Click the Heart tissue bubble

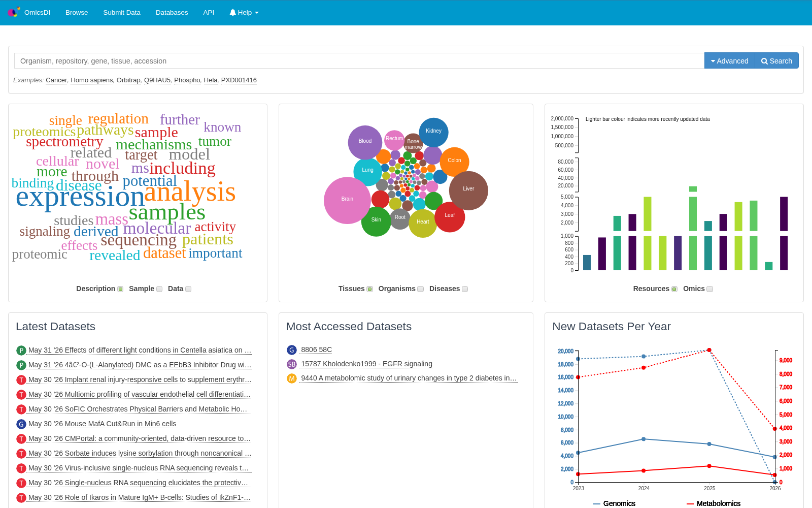click(x=423, y=224)
